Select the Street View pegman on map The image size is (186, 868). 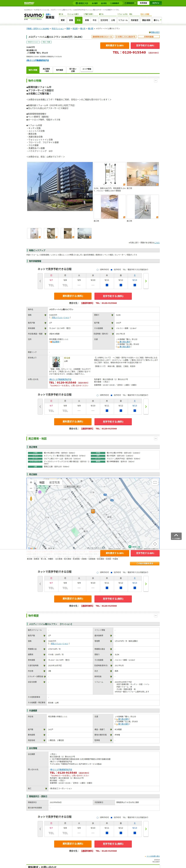click(x=31, y=498)
